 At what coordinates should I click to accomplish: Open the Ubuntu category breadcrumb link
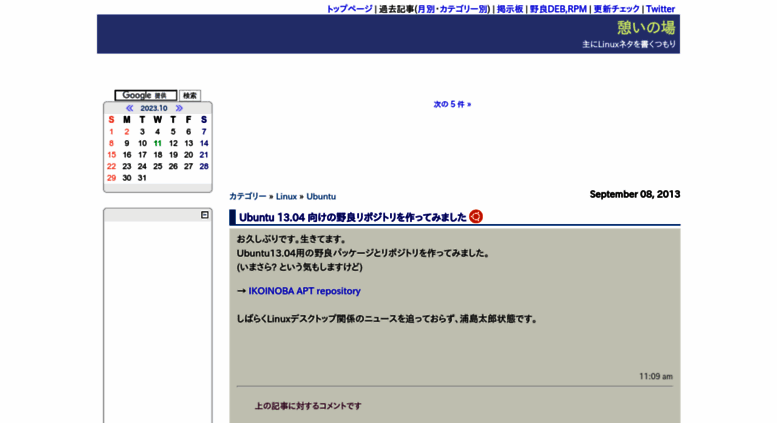[321, 196]
